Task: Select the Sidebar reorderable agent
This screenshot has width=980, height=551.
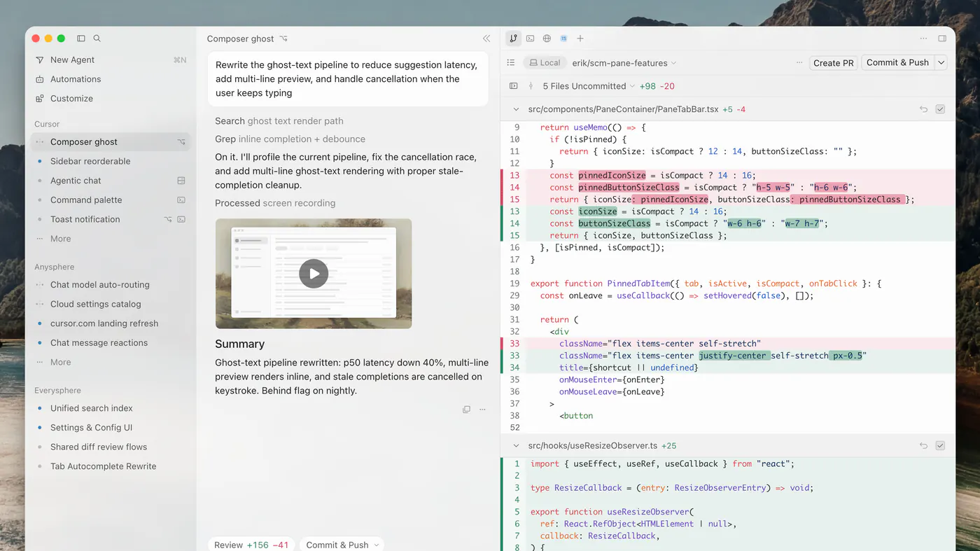Action: pyautogui.click(x=111, y=161)
